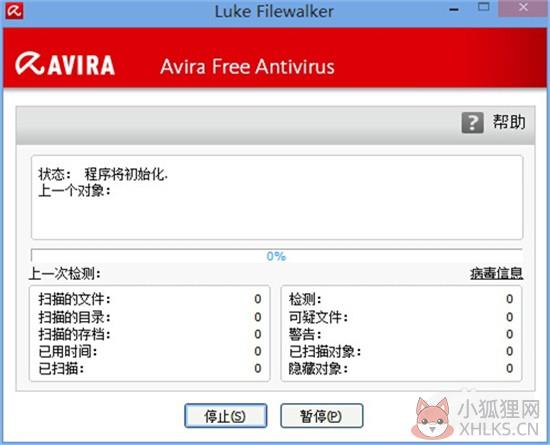Click the Avira Free Antivirus banner text
Viewport: 550px width, 445px height.
point(247,67)
